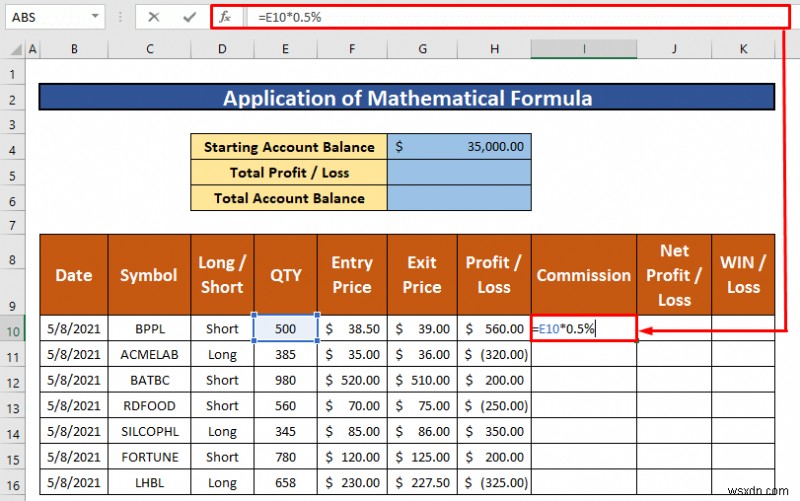Click symbol cell SILCOPHL

(x=149, y=431)
